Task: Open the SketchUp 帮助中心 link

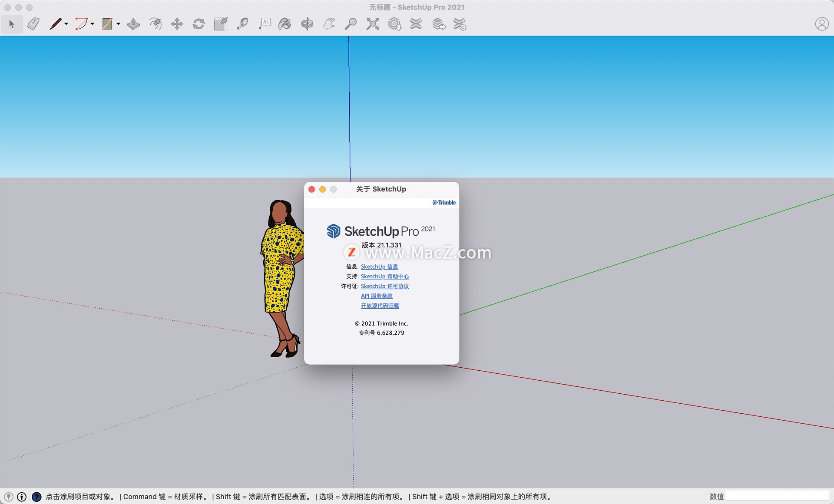Action: 384,277
